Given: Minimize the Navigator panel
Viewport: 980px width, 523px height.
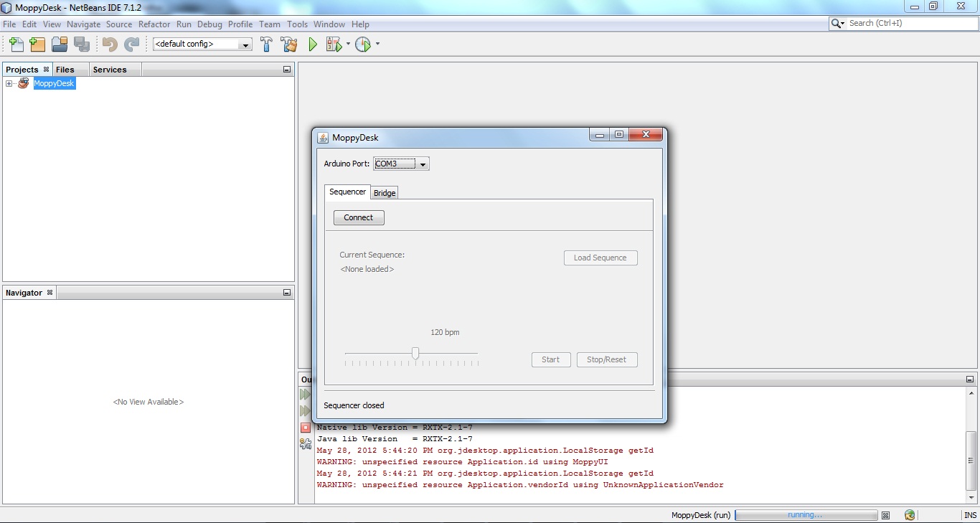Looking at the screenshot, I should (x=287, y=293).
